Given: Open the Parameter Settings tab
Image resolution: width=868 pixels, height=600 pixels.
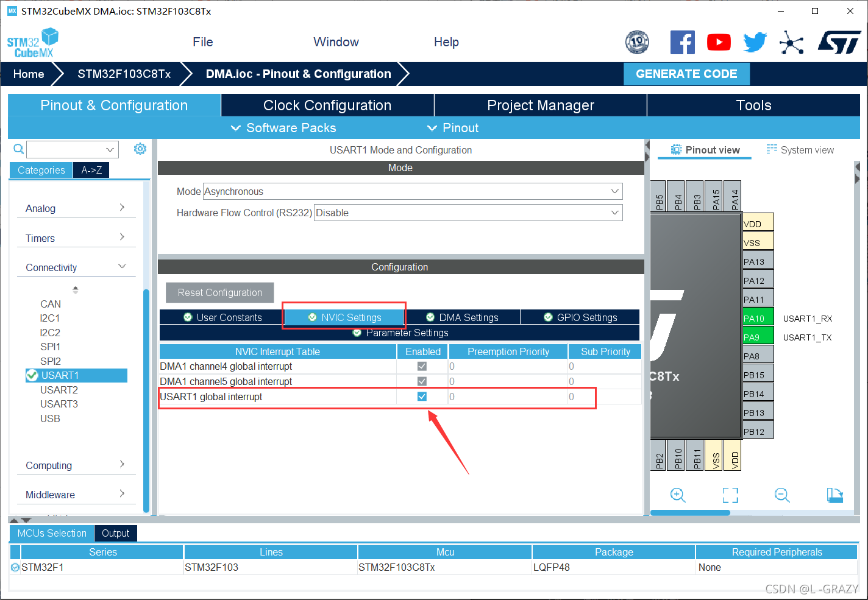Looking at the screenshot, I should click(x=400, y=333).
